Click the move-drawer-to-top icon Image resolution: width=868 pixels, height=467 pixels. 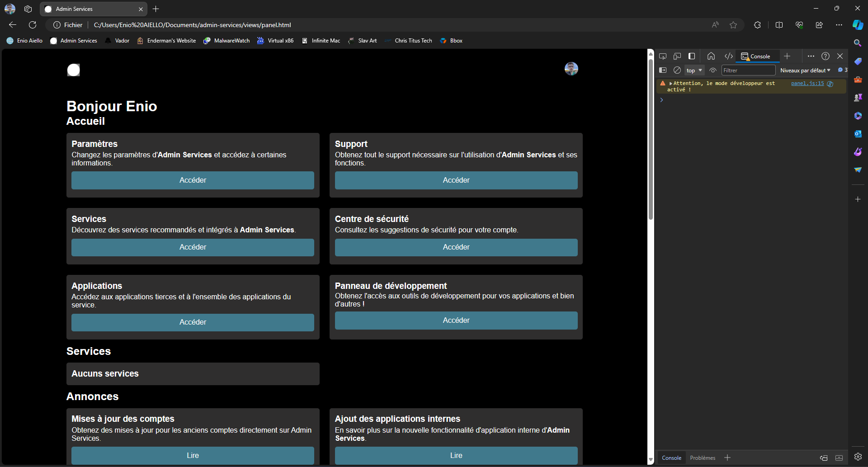(824, 458)
